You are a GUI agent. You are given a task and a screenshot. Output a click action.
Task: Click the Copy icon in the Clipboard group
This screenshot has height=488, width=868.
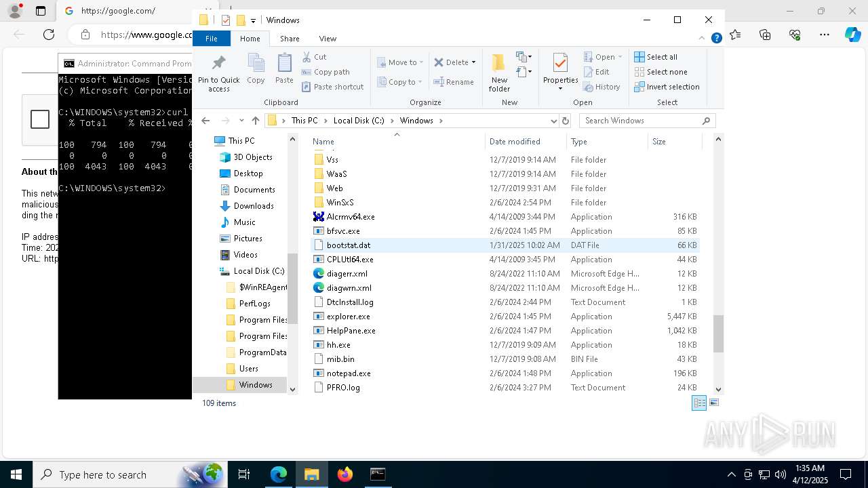[256, 64]
